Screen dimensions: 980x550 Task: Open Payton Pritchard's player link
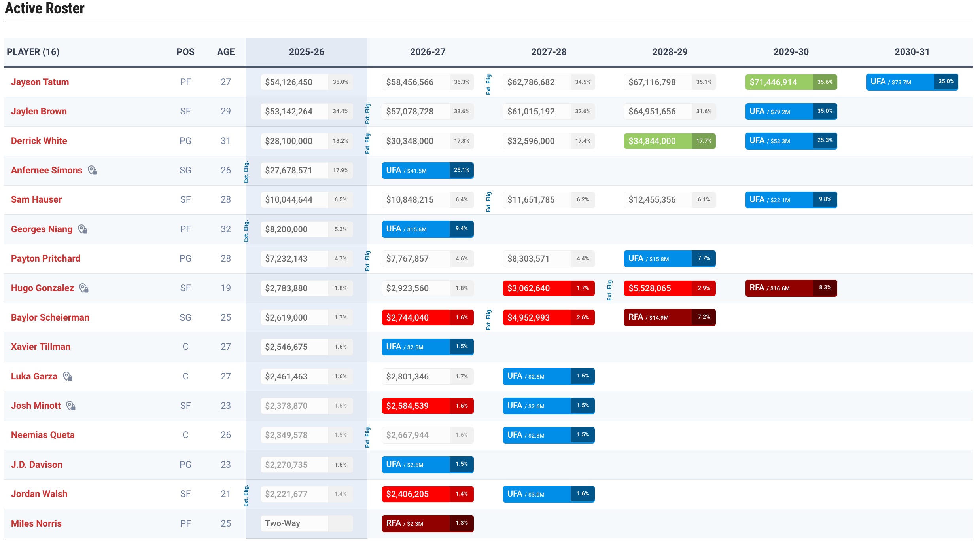coord(45,258)
